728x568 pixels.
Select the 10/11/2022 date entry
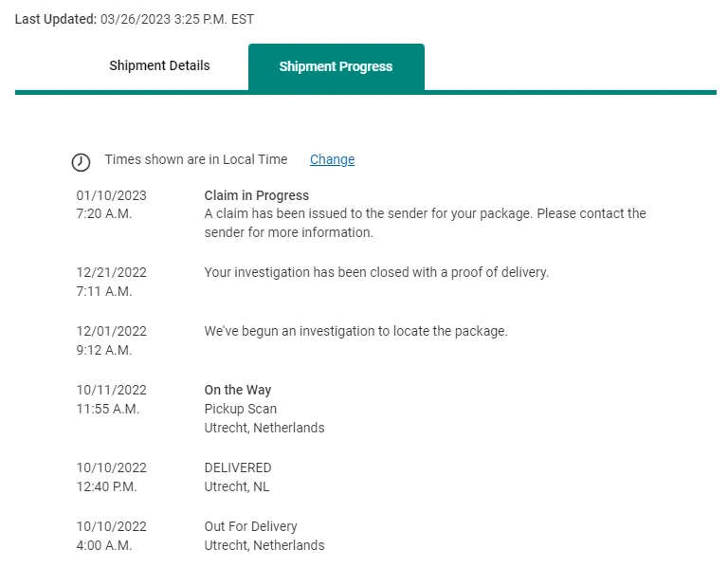coord(112,390)
